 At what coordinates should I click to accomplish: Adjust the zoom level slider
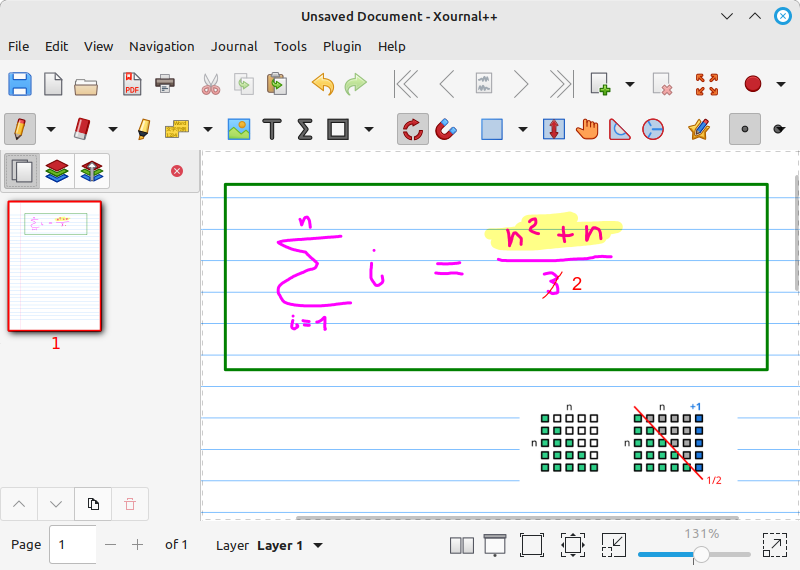pyautogui.click(x=702, y=554)
